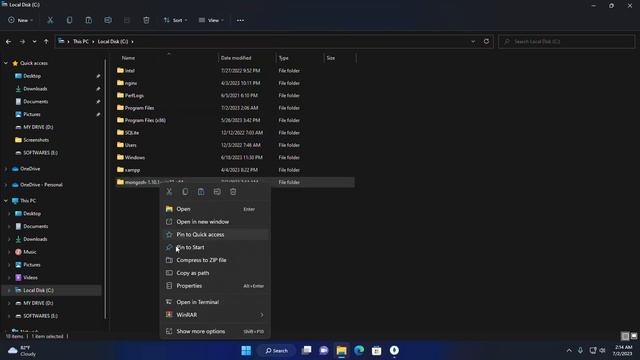
Task: Click the Rename icon in the context menu
Action: 217,192
